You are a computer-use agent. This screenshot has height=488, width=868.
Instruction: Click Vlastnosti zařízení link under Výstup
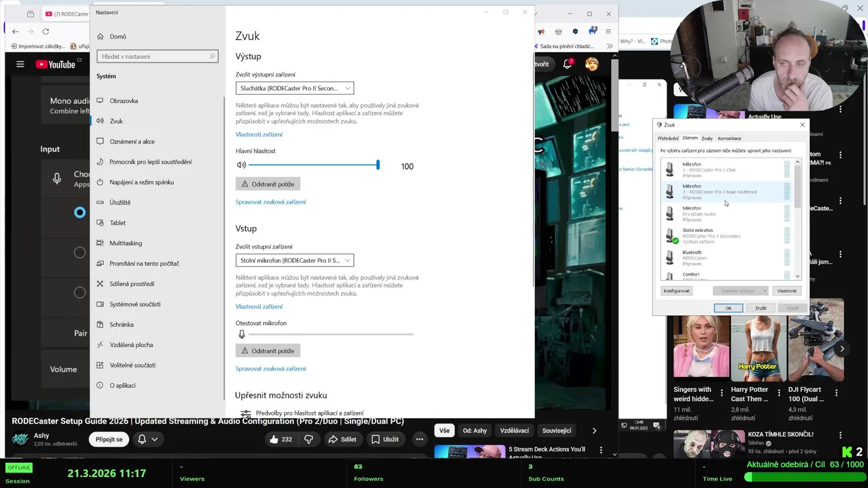pyautogui.click(x=259, y=135)
